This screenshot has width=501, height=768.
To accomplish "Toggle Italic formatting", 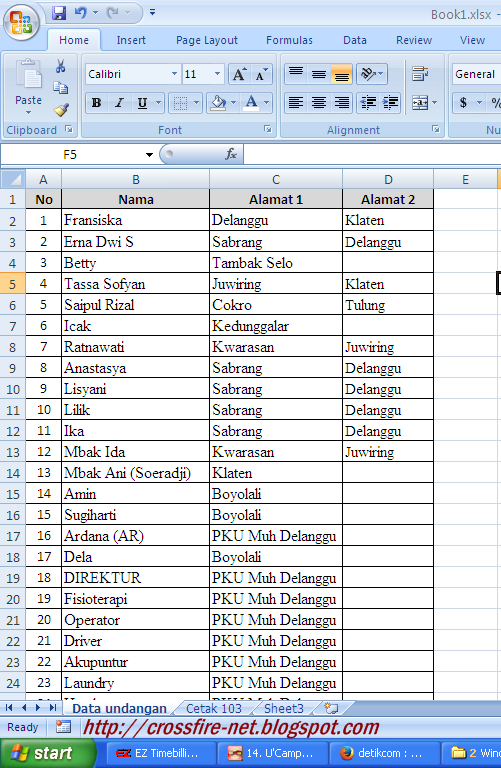I will (x=119, y=103).
